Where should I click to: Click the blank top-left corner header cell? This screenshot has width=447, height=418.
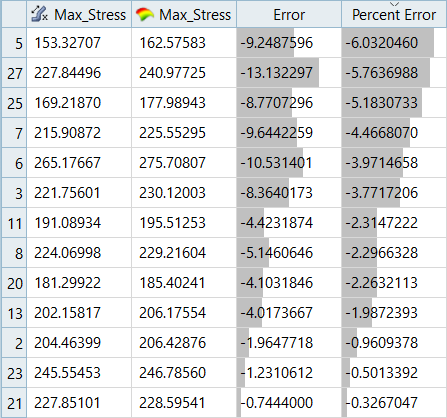coord(14,14)
